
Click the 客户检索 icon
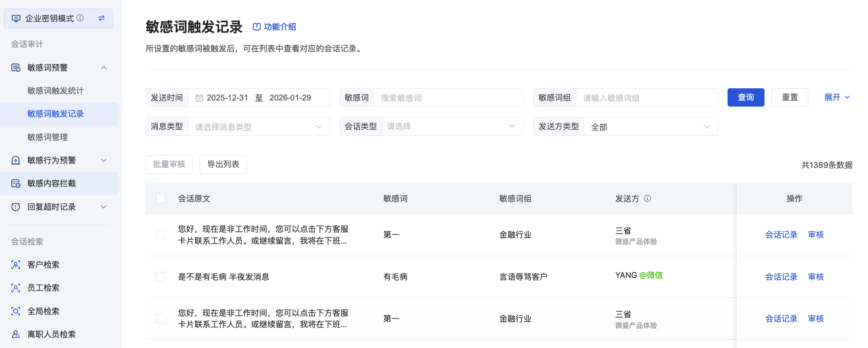[16, 264]
